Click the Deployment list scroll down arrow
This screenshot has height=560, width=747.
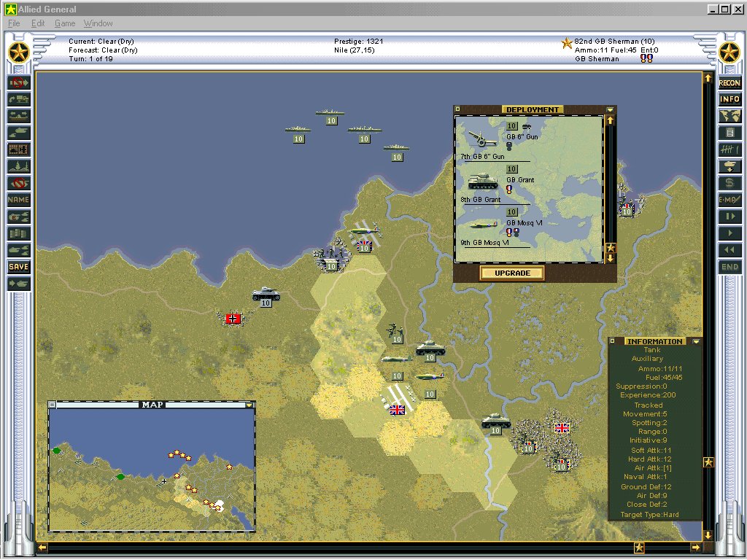[x=611, y=259]
